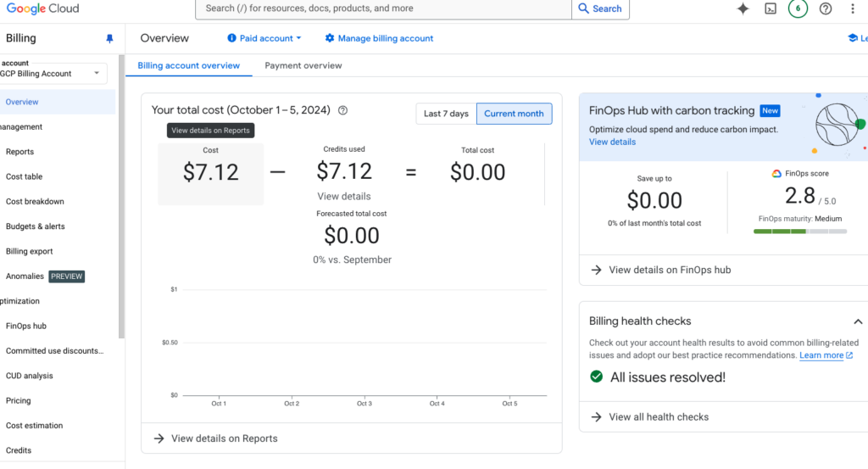Click the $0.00 Save up to amount
This screenshot has width=868, height=469.
click(x=654, y=200)
